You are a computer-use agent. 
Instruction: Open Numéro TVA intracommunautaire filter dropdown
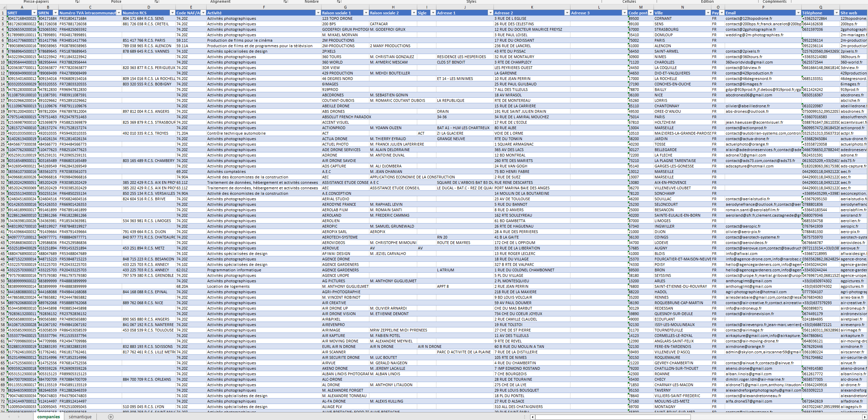pyautogui.click(x=119, y=13)
